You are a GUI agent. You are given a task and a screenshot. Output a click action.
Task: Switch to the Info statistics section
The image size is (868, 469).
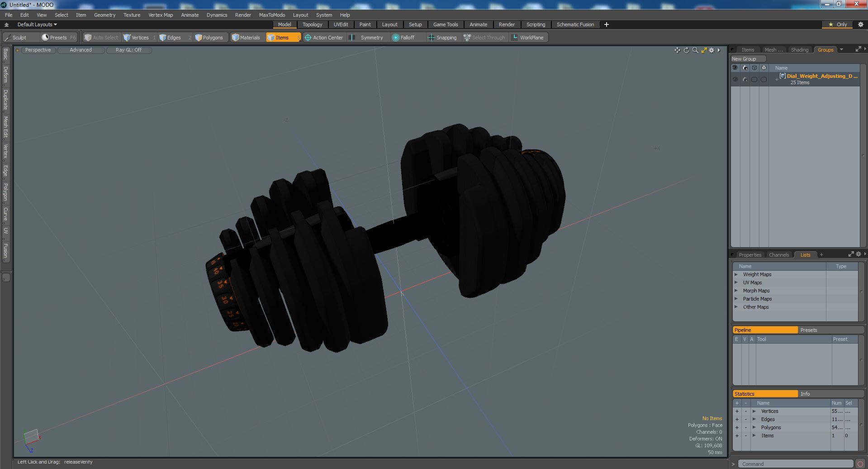click(831, 394)
